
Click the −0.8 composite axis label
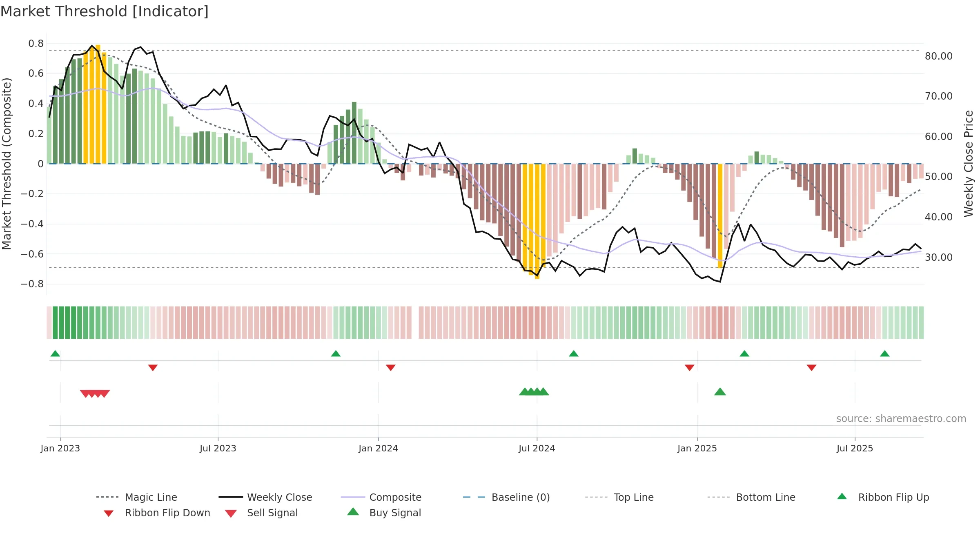pyautogui.click(x=32, y=284)
